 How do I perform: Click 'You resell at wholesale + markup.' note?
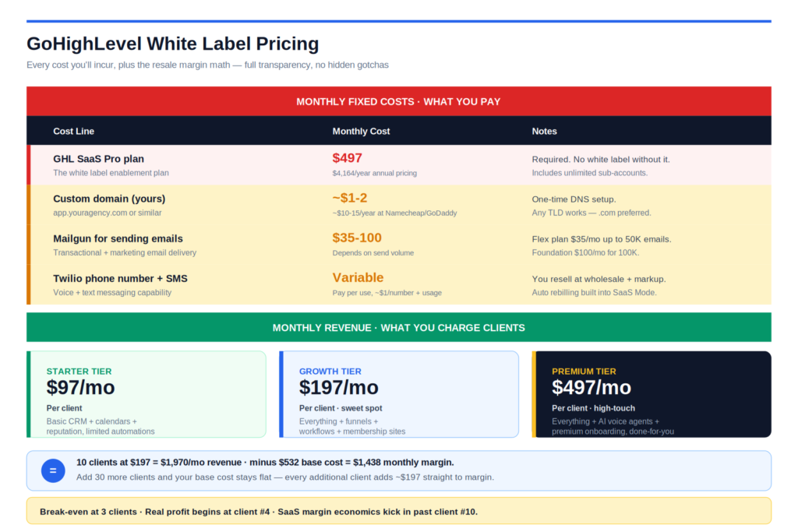598,279
